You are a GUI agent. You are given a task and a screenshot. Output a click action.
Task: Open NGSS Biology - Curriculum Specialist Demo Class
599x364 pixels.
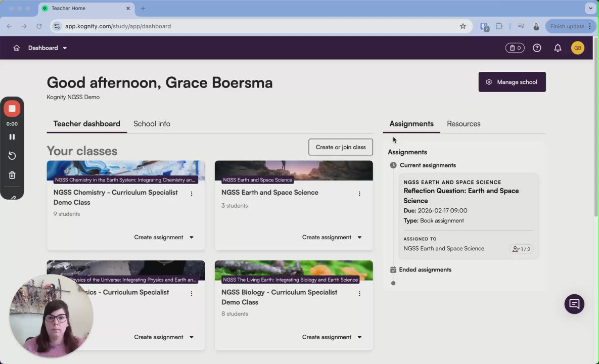click(279, 297)
